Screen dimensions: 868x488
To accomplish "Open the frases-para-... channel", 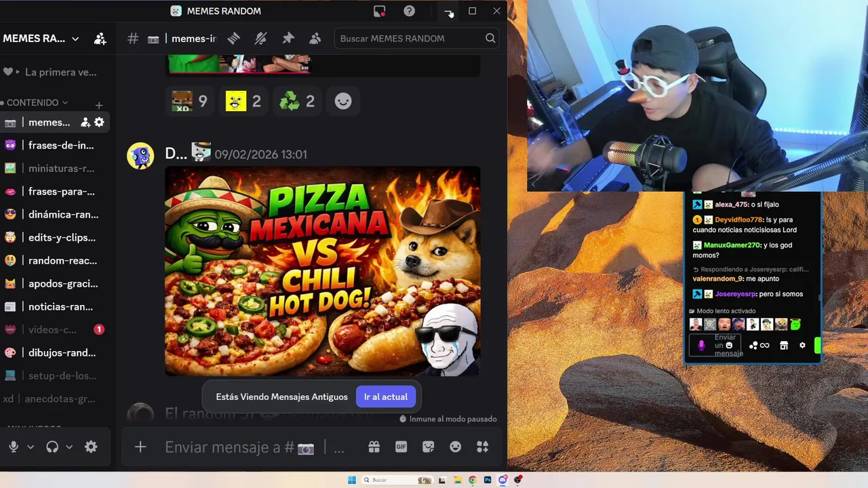I will pos(55,191).
